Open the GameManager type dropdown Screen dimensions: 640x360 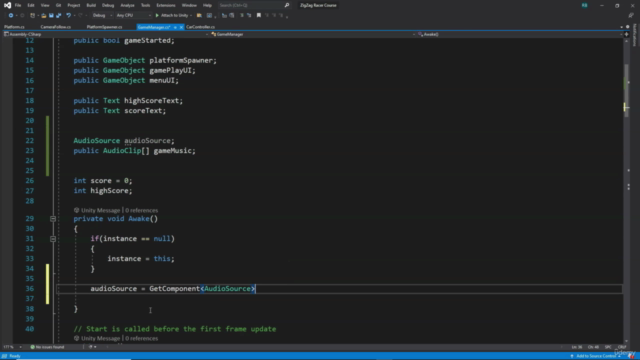[x=313, y=34]
